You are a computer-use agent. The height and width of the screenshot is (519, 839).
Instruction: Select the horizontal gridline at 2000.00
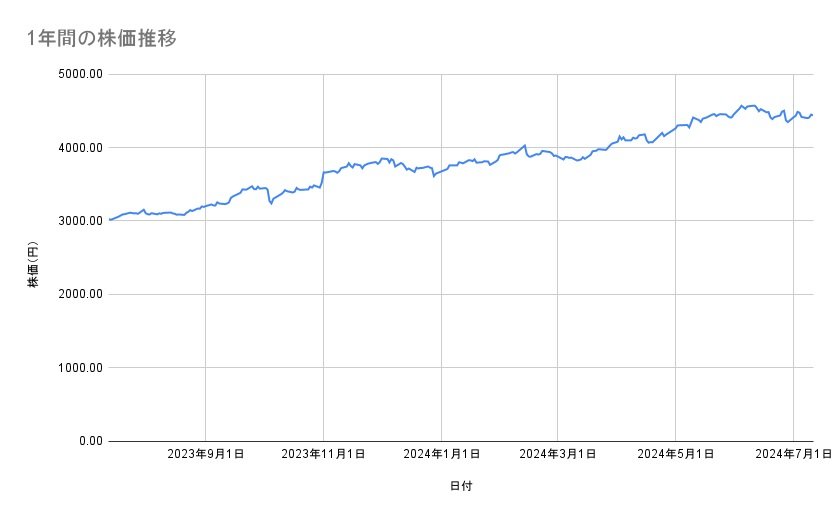tap(460, 294)
